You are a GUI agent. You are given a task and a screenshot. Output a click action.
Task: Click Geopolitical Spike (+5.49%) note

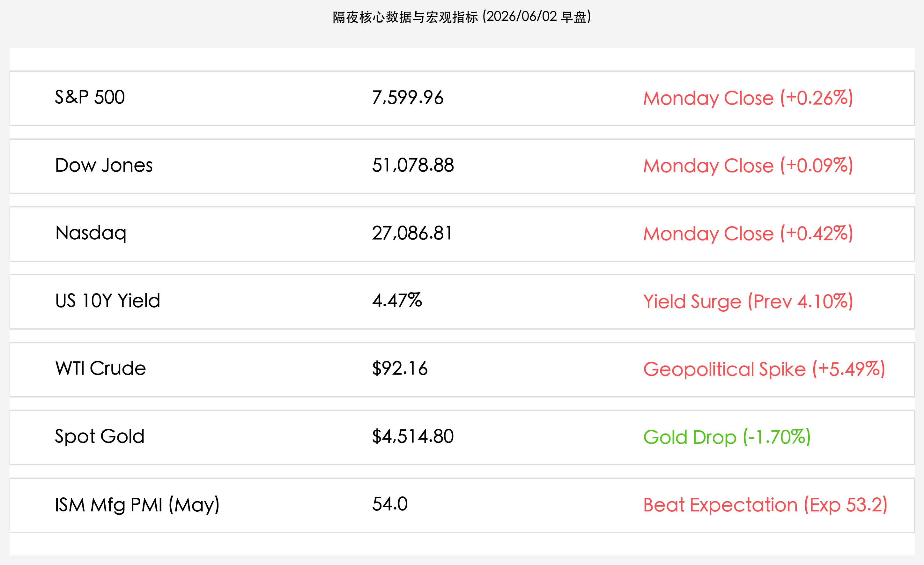[764, 369]
